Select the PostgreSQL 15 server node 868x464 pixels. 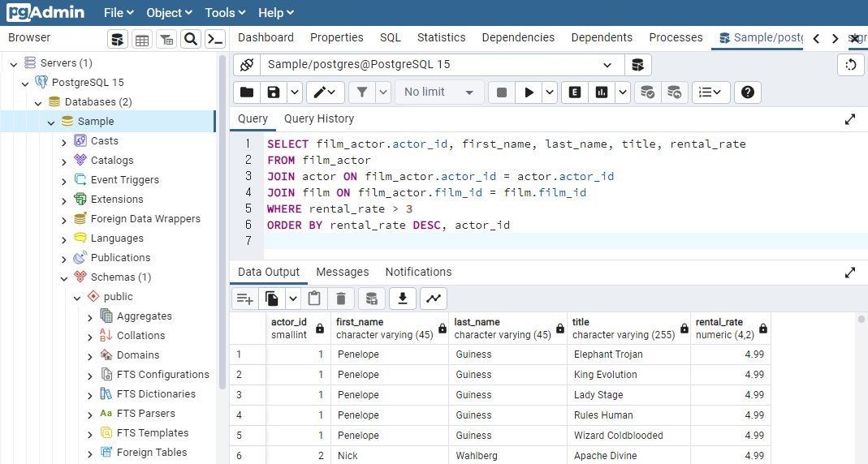click(88, 83)
